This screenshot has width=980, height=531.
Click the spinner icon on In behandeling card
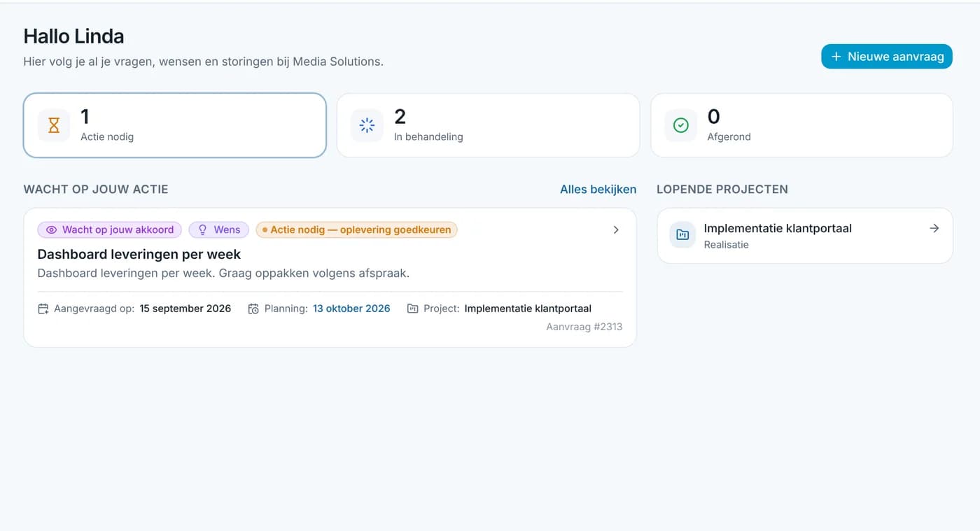tap(367, 125)
